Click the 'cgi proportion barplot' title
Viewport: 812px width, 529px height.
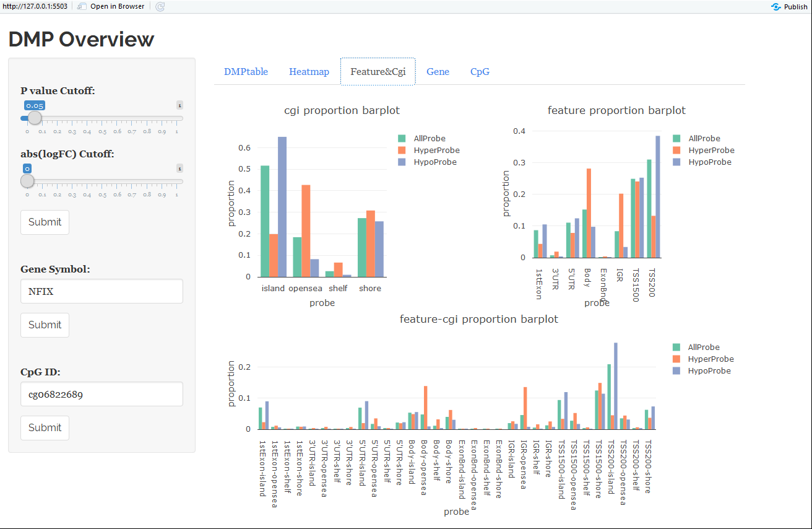tap(342, 110)
